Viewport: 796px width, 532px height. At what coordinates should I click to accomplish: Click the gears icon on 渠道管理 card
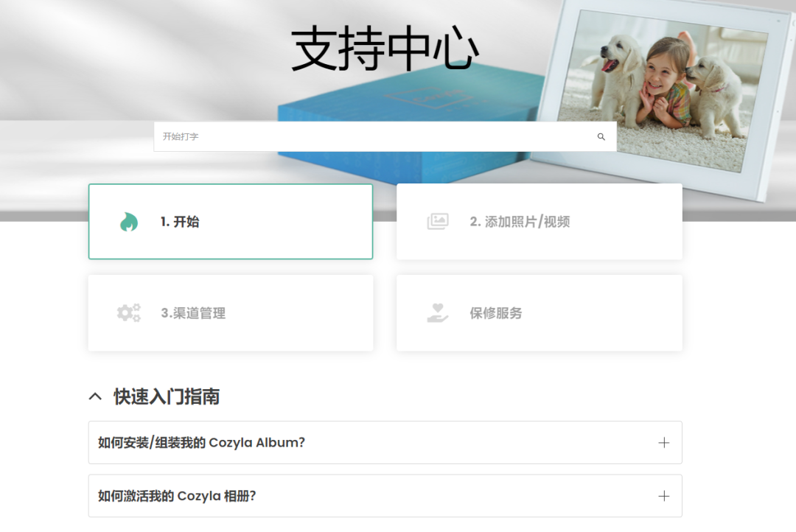(128, 312)
